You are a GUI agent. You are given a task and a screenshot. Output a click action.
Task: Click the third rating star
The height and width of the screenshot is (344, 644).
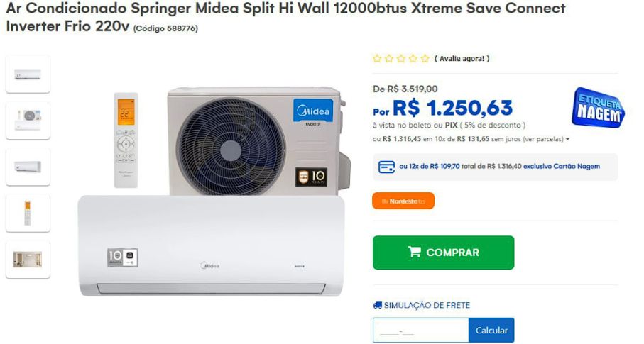[x=401, y=59]
